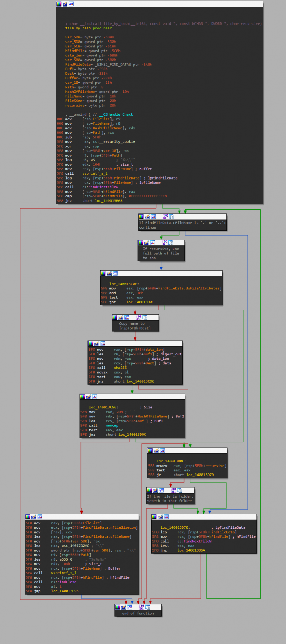Click jump target loc_140013D95

(65, 591)
